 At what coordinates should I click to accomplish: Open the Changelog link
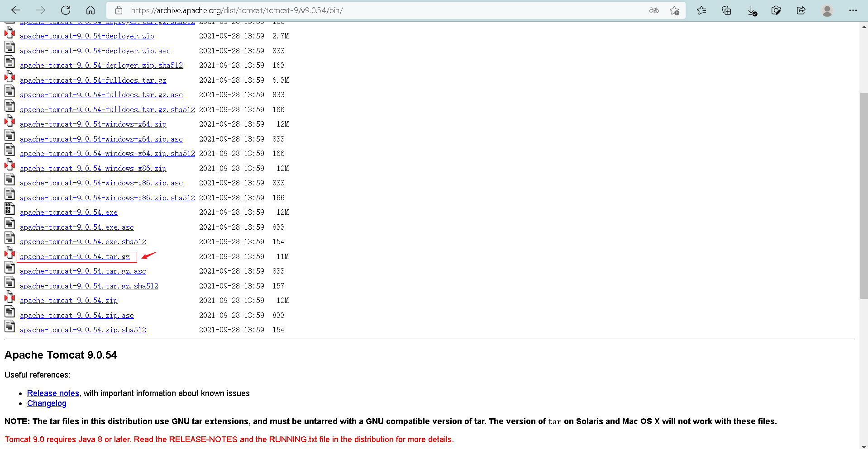[x=47, y=403]
